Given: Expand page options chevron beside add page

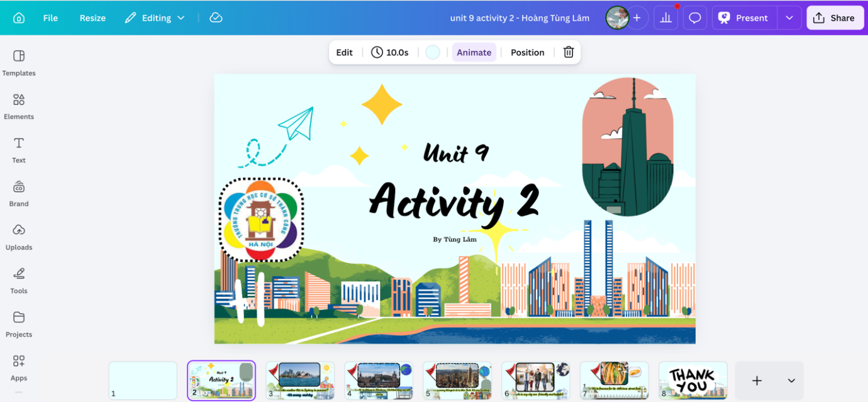Looking at the screenshot, I should coord(791,381).
